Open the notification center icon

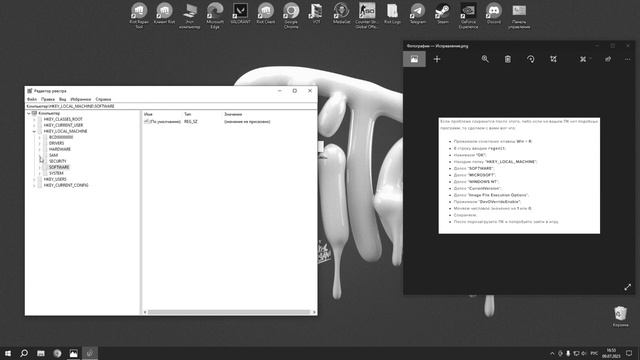tap(629, 353)
